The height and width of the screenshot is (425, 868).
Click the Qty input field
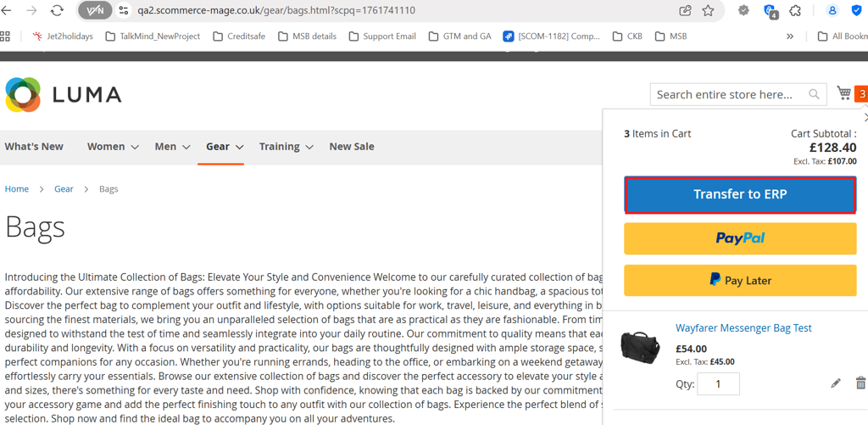[718, 383]
